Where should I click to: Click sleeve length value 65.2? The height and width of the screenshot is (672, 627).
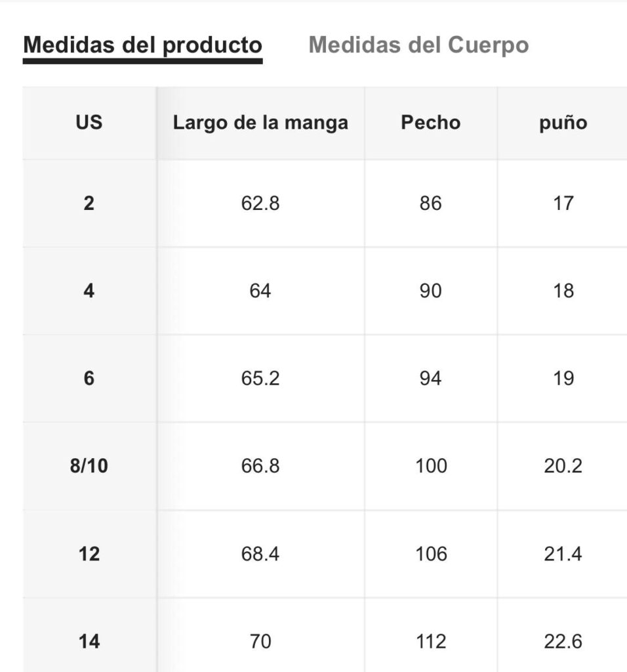pyautogui.click(x=260, y=379)
